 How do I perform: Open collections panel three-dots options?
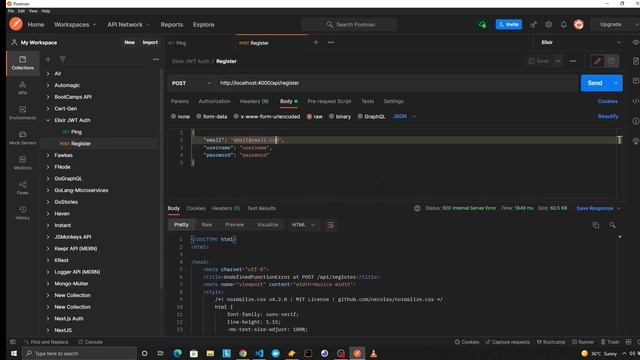coord(156,60)
